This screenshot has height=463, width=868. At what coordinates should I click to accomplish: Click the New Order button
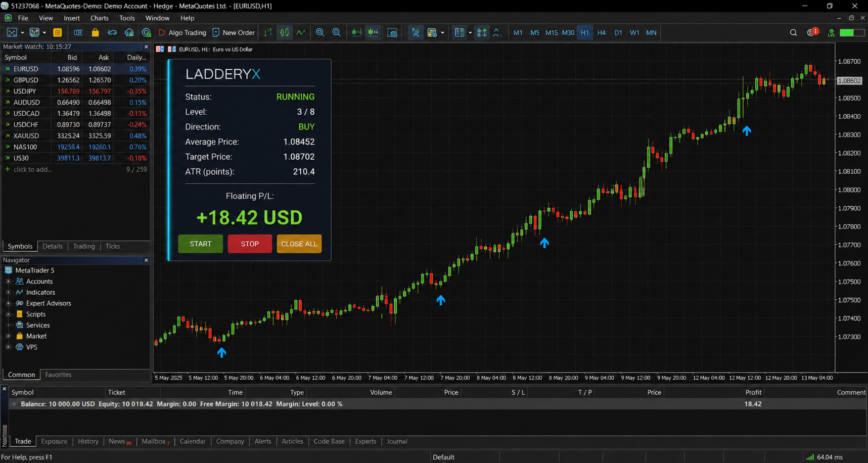pyautogui.click(x=234, y=32)
